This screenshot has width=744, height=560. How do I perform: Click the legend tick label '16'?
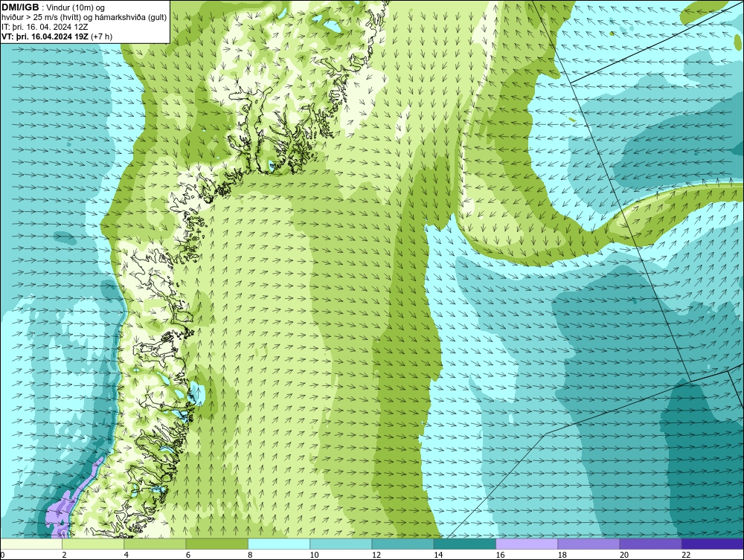point(500,555)
